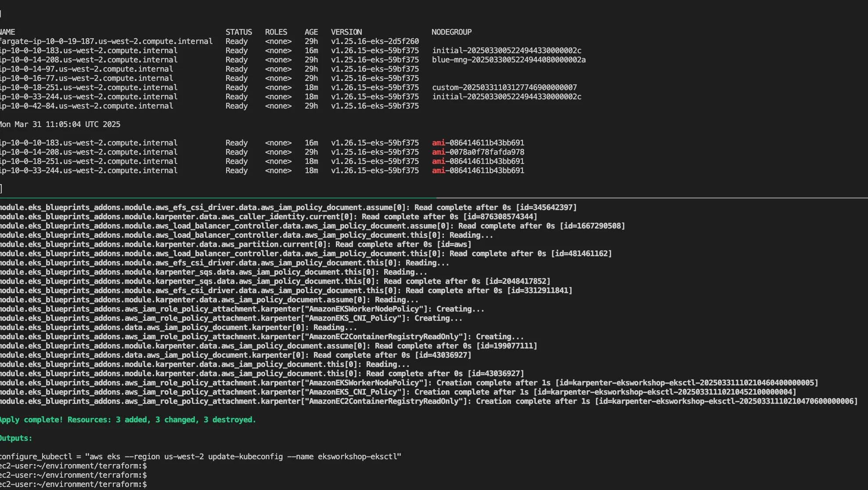Click the blue-mng nodegroup name
This screenshot has width=868, height=490.
[x=508, y=60]
